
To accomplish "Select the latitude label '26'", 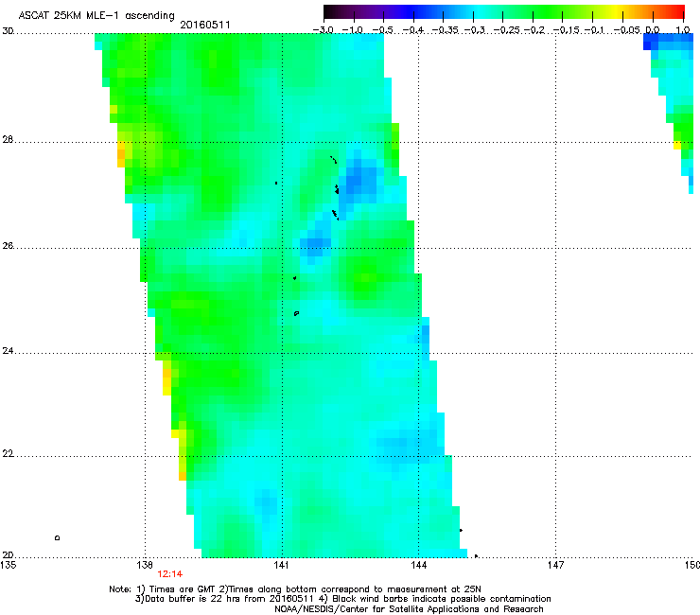I will (x=8, y=246).
